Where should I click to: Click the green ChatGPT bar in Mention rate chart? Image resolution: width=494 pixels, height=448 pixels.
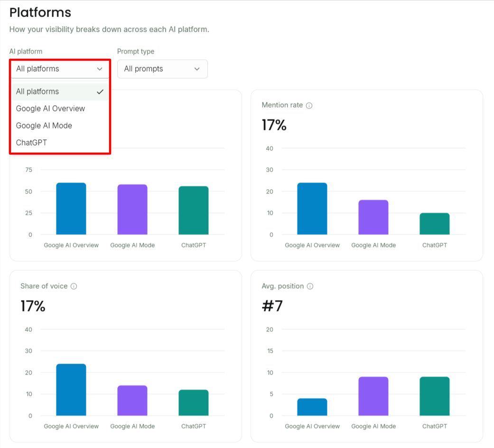point(435,224)
